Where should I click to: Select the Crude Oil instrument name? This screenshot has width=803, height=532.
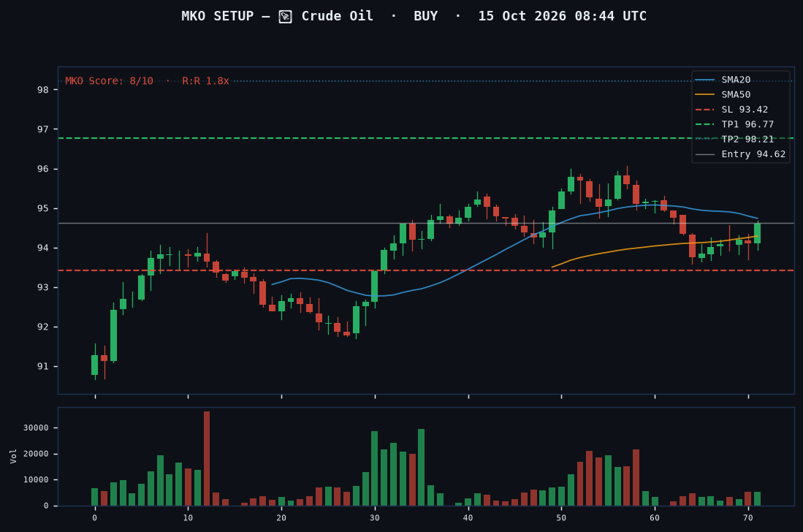[337, 16]
